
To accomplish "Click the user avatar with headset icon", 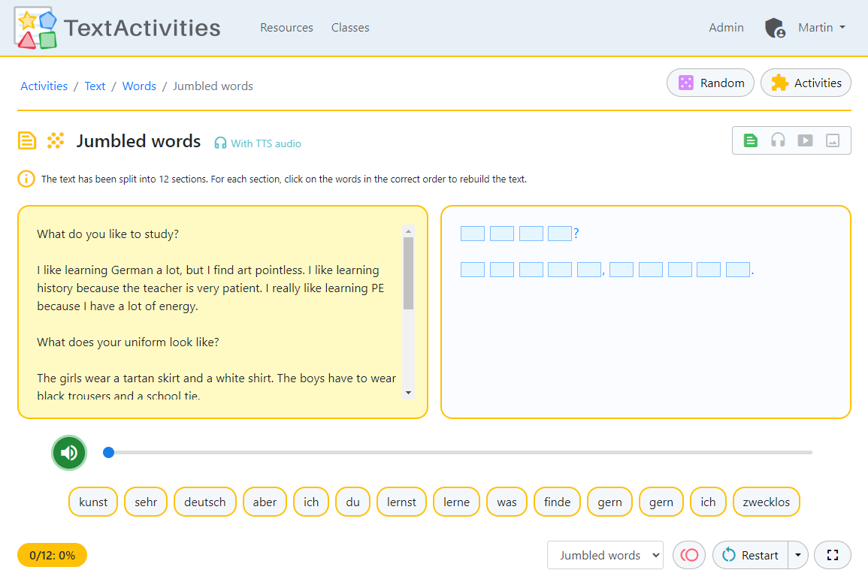I will (775, 27).
